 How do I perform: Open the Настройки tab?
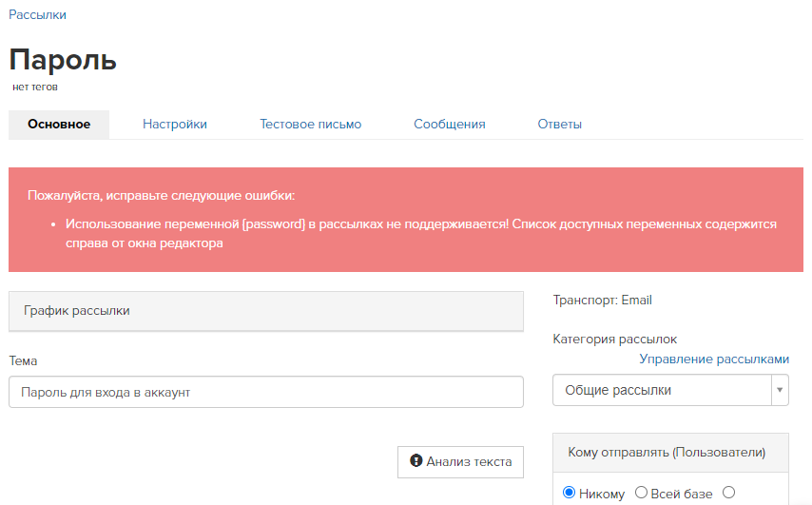click(175, 125)
